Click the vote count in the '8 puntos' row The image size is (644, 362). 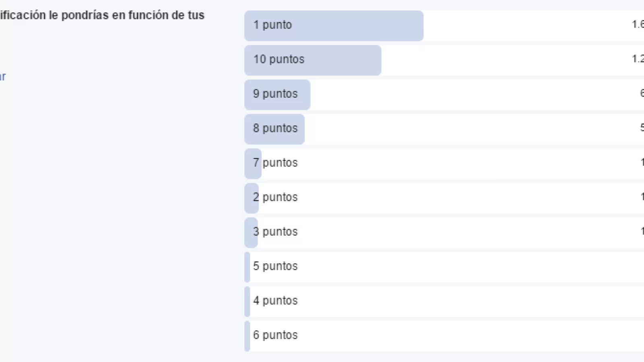click(x=642, y=128)
